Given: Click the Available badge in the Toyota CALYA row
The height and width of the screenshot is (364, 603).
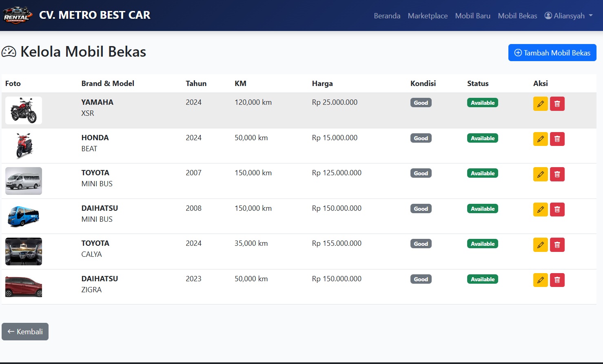Looking at the screenshot, I should [x=483, y=244].
